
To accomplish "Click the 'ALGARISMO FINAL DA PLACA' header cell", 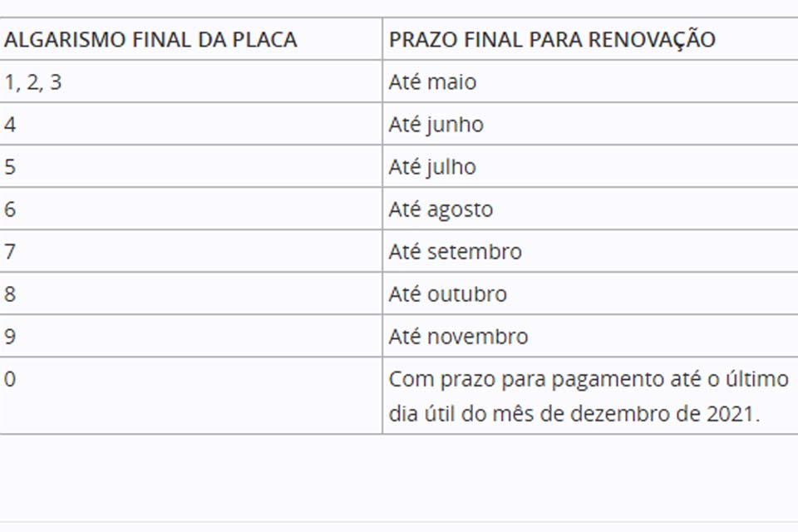I will pyautogui.click(x=150, y=40).
